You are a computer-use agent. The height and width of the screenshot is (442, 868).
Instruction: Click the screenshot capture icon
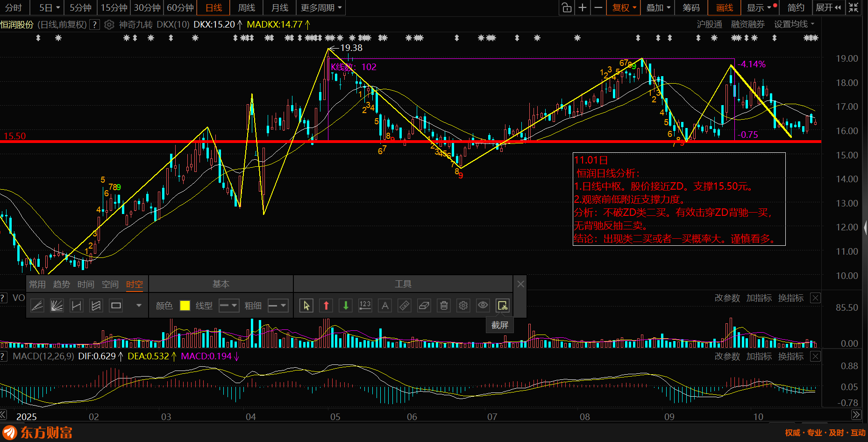coord(503,306)
